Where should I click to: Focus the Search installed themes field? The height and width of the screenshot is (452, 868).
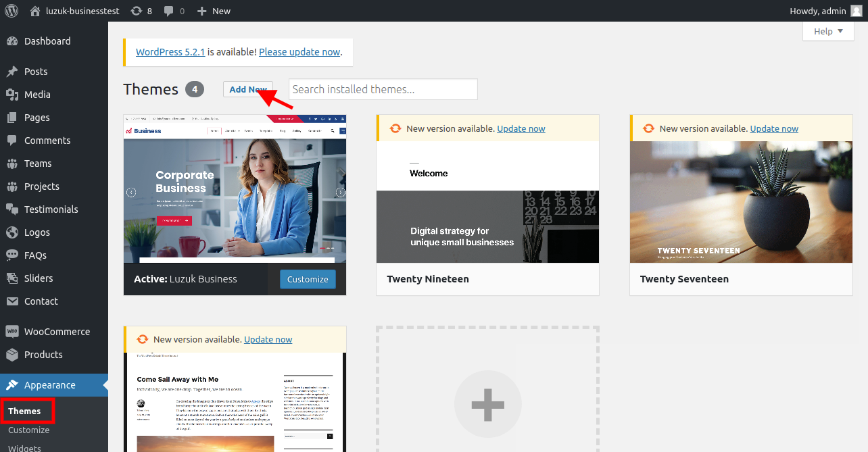click(383, 89)
